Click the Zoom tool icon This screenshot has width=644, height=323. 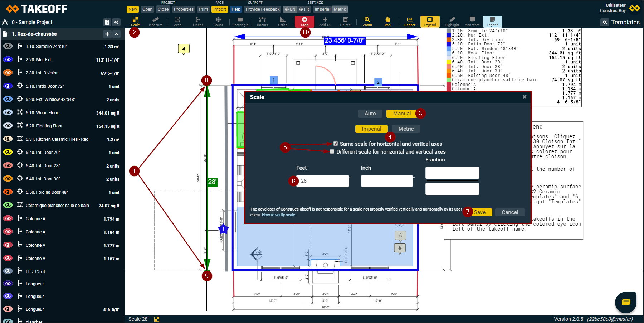point(367,21)
